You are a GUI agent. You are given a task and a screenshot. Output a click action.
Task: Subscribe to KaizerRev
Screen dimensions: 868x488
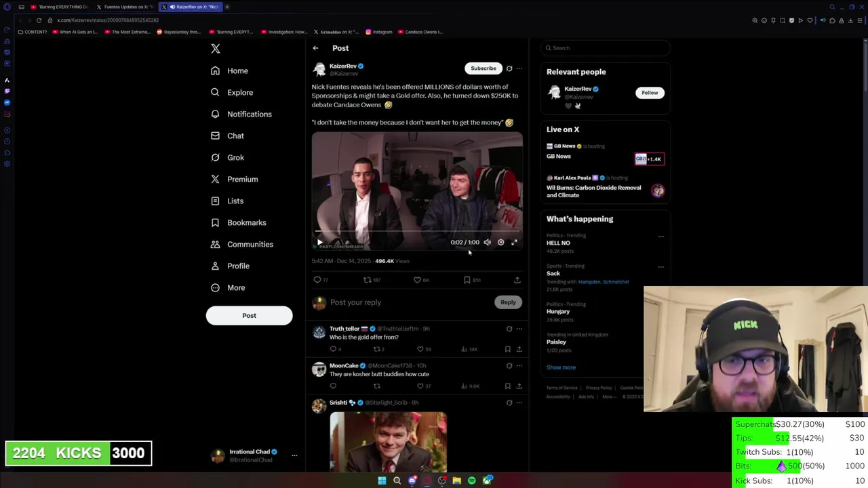tap(484, 68)
